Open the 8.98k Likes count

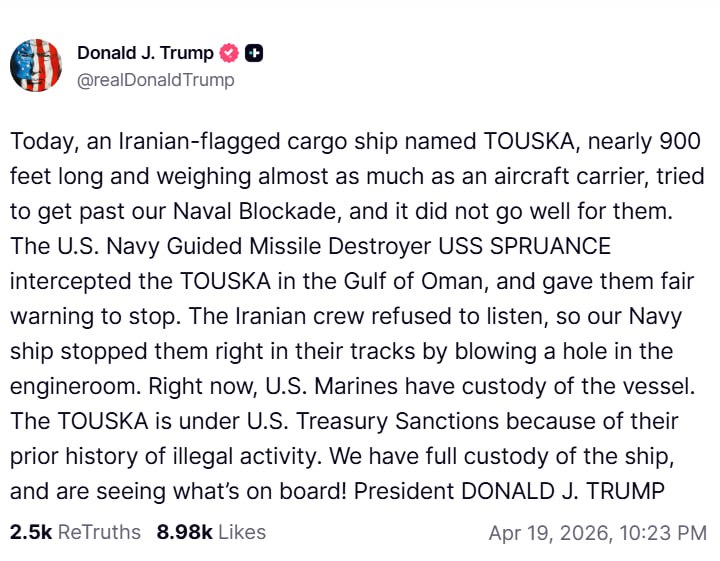pos(183,532)
